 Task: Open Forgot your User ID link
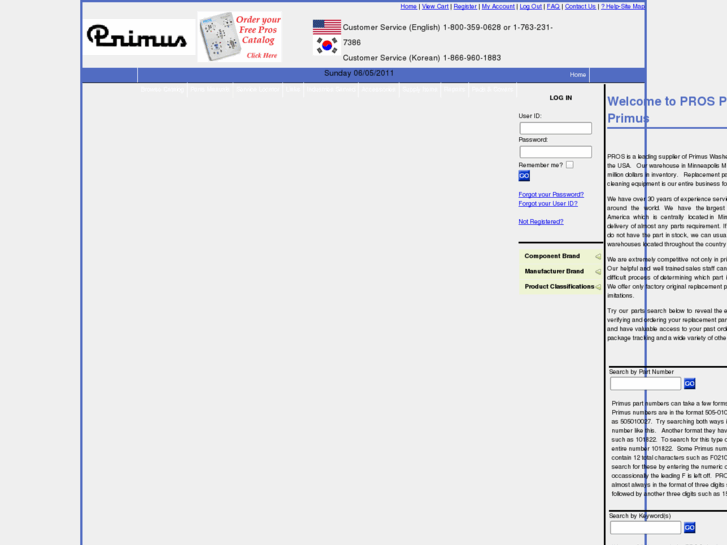(x=548, y=204)
